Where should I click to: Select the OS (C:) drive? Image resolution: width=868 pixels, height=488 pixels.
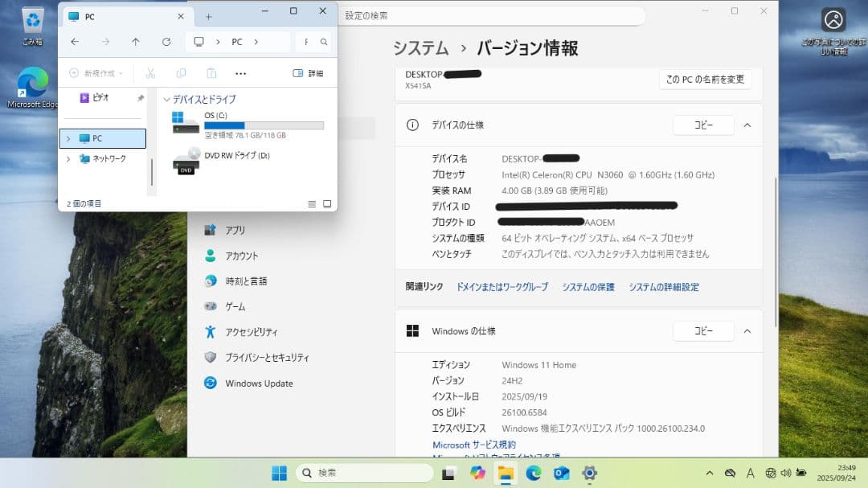tap(248, 125)
